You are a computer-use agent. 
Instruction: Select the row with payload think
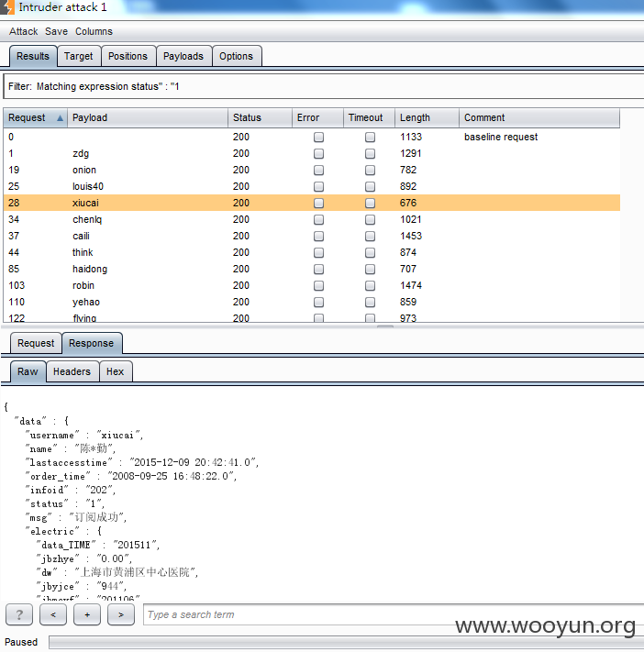312,252
